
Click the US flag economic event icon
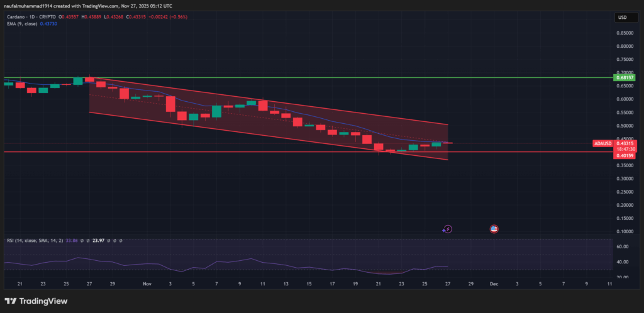pos(494,229)
